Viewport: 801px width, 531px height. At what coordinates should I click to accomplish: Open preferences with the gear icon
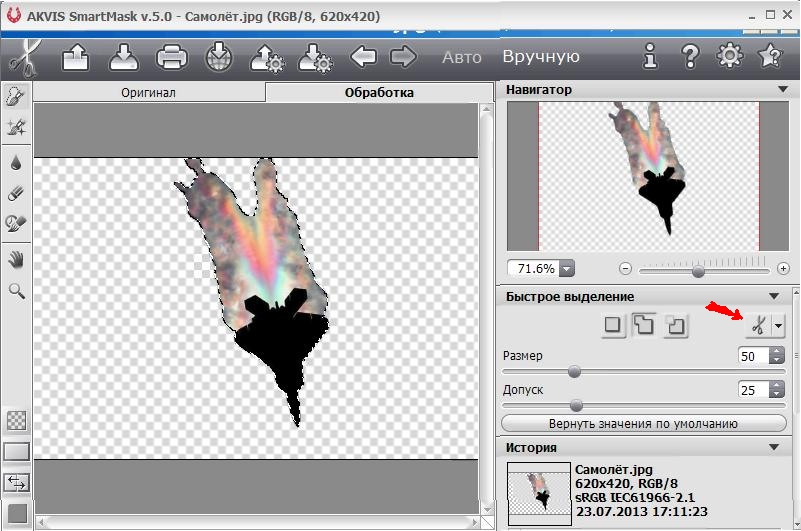[729, 55]
